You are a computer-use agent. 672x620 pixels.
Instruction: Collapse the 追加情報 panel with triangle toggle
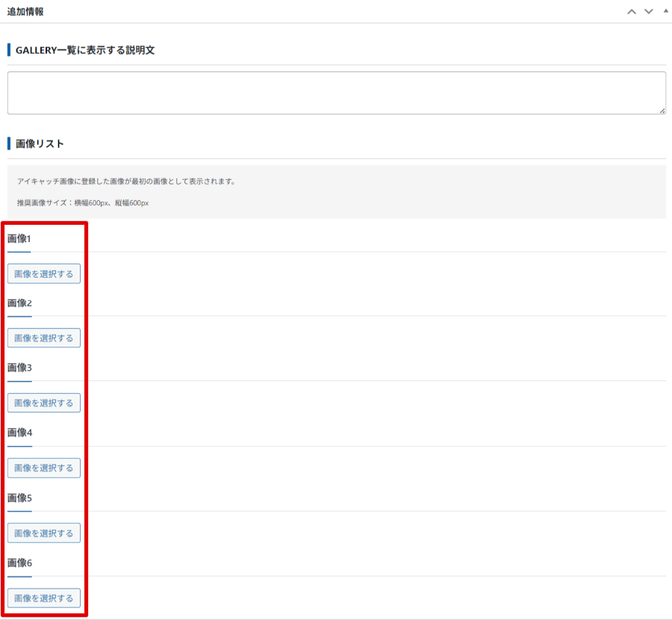(665, 11)
